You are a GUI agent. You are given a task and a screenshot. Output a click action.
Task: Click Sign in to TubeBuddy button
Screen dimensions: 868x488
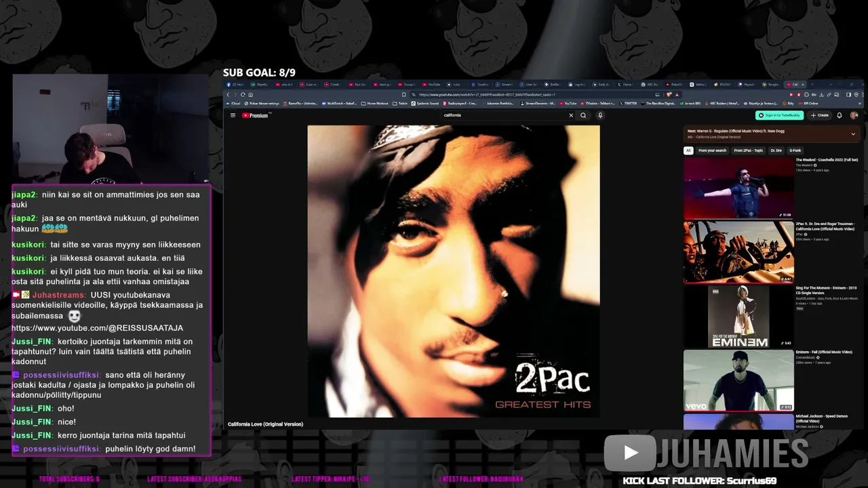tap(780, 115)
